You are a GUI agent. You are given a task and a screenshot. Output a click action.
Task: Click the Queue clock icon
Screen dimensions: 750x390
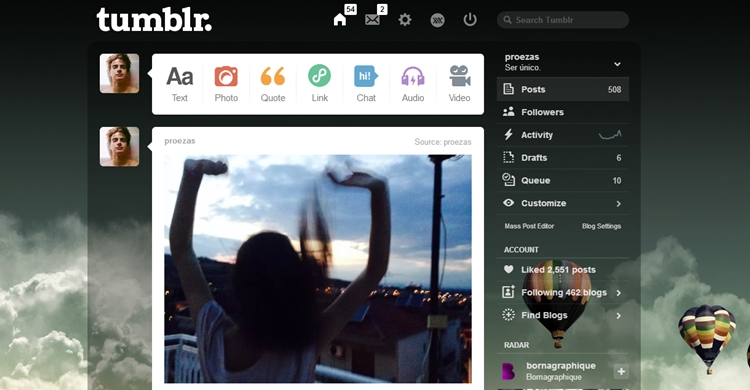[x=508, y=179]
